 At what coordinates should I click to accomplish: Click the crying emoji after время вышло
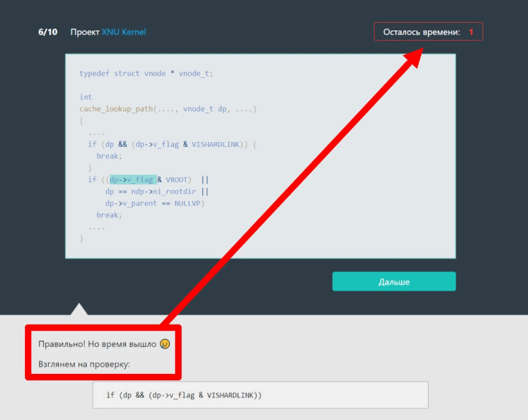pyautogui.click(x=164, y=344)
